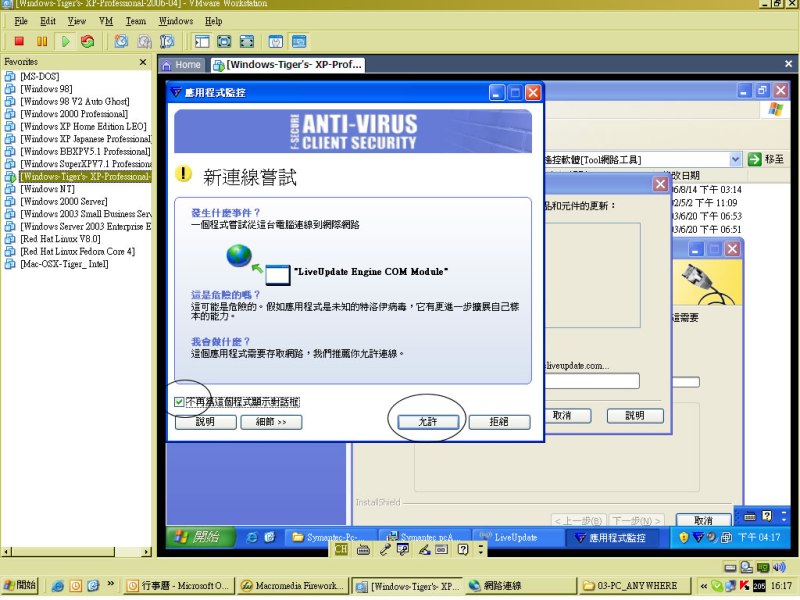Select [Windows 98] in Favorites
800x600 pixels.
(46, 89)
